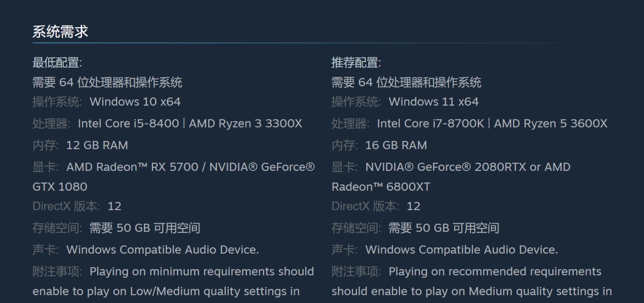Click the minimum DirectX 版本 12 entry
Viewport: 644px width, 303px height.
77,206
